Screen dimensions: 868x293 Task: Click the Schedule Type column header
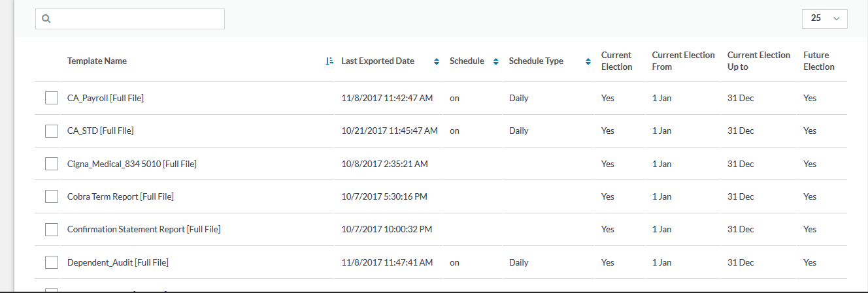point(536,61)
